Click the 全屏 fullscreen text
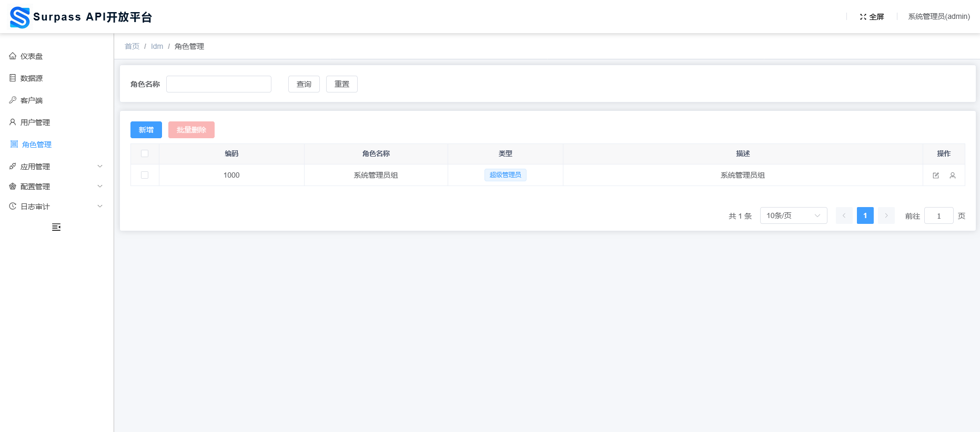The width and height of the screenshot is (980, 432). [x=876, y=17]
